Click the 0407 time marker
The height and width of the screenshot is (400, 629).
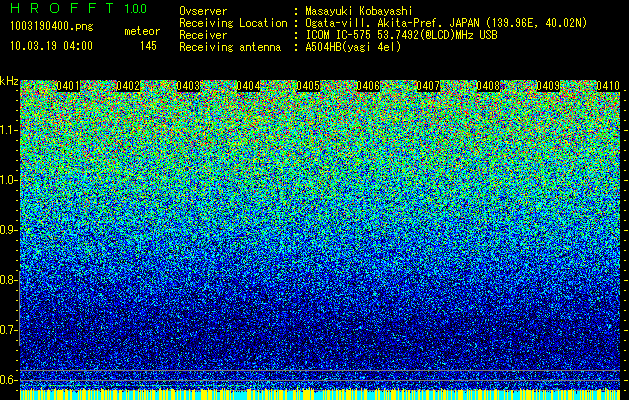[x=428, y=86]
